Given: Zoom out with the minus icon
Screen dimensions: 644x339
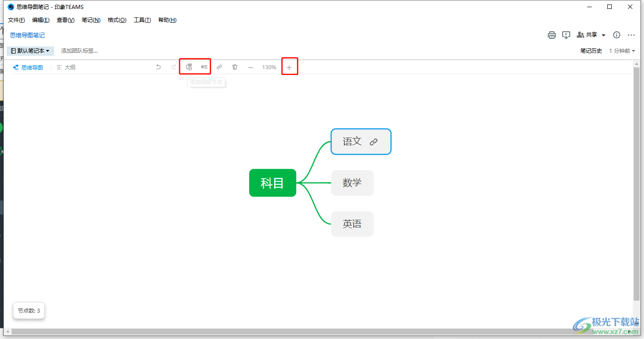Looking at the screenshot, I should click(250, 67).
